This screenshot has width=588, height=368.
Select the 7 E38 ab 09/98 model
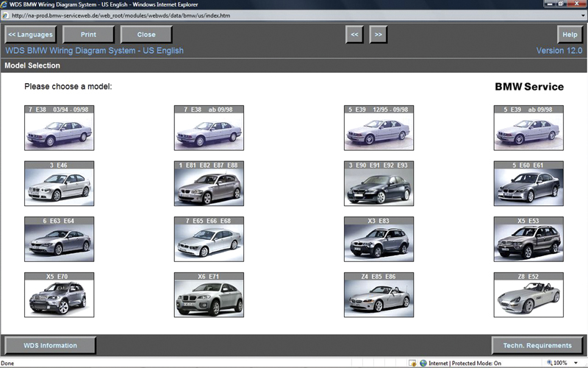(209, 127)
